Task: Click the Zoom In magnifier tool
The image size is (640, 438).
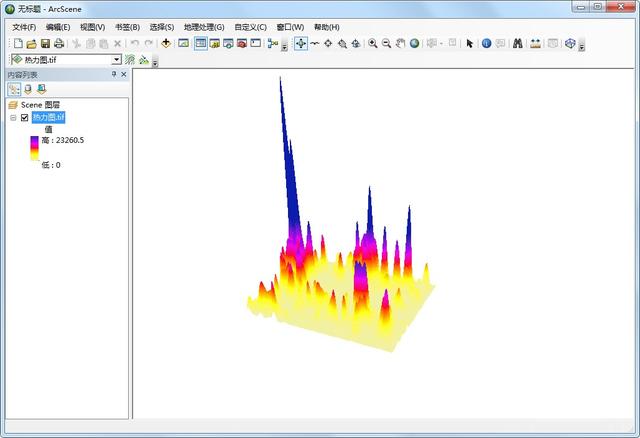Action: pos(372,44)
